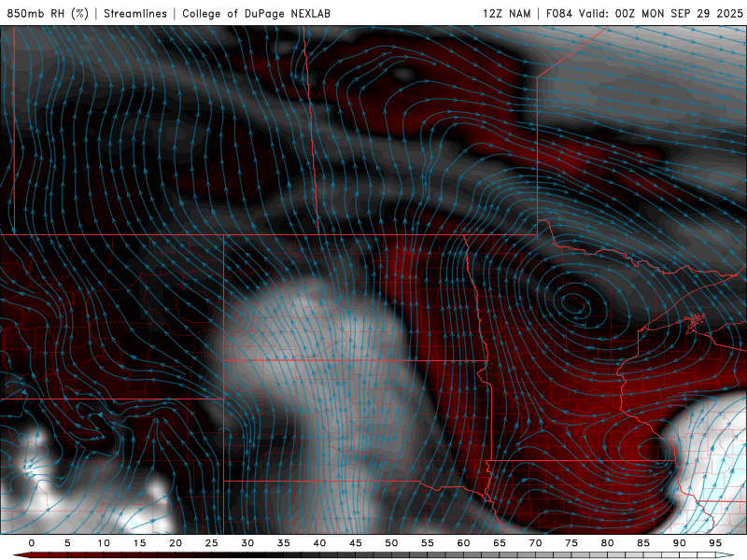Viewport: 747px width, 560px height.
Task: Click the 5 value on the color scale
Action: tap(67, 543)
